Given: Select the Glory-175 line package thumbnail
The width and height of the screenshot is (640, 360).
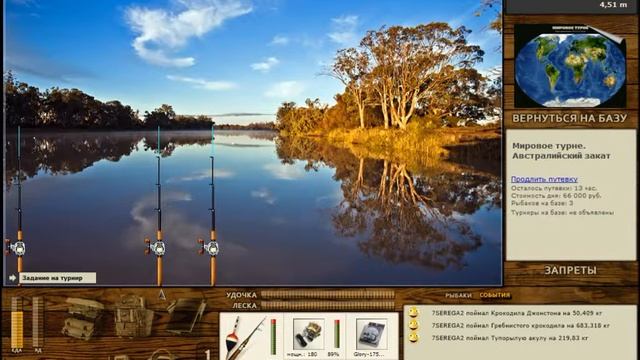Looking at the screenshot, I should (371, 334).
